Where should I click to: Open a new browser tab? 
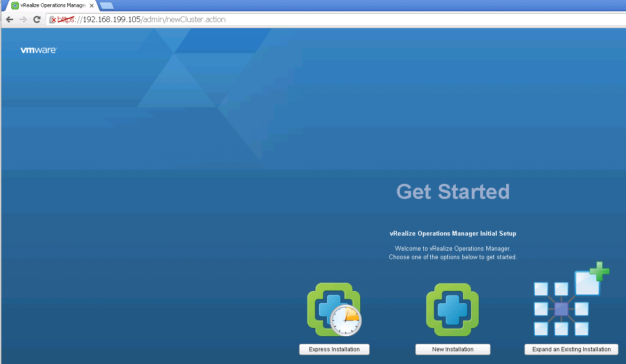point(107,6)
